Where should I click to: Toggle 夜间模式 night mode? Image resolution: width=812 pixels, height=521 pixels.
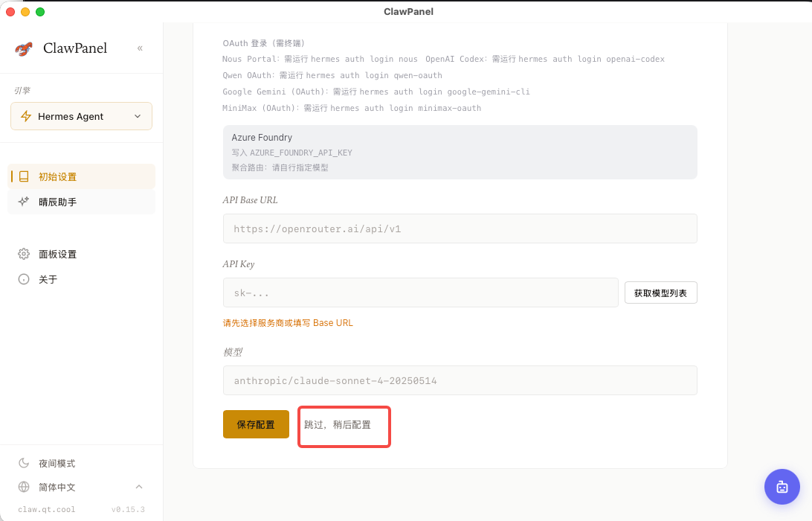pos(81,463)
